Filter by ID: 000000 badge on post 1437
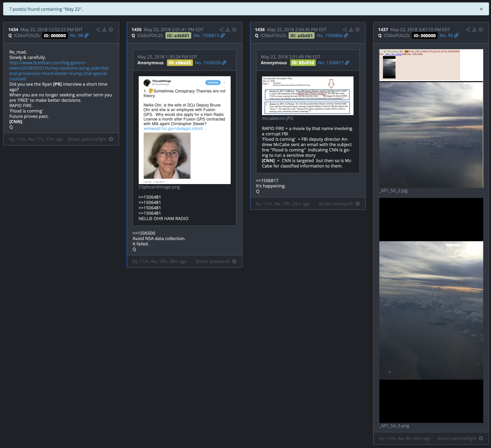The height and width of the screenshot is (448, 491). (x=425, y=36)
